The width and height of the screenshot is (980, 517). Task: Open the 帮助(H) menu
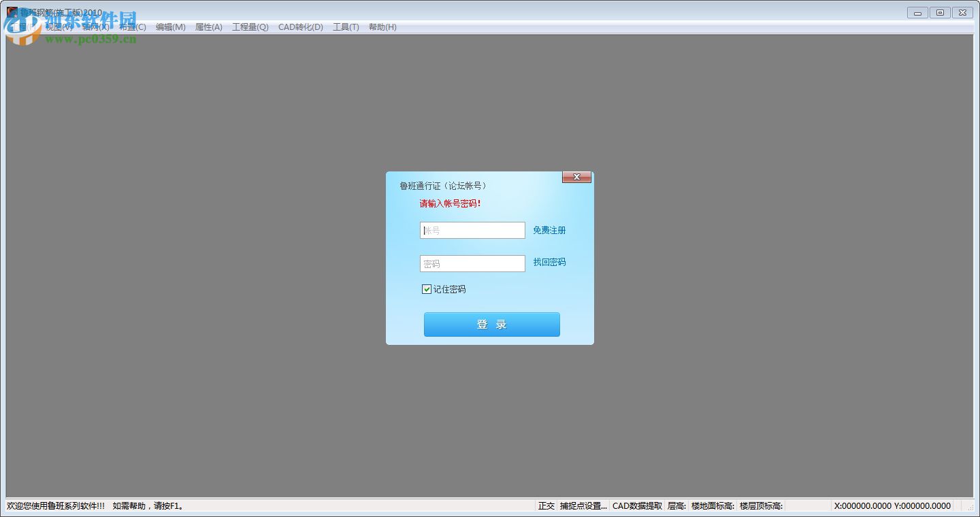383,27
